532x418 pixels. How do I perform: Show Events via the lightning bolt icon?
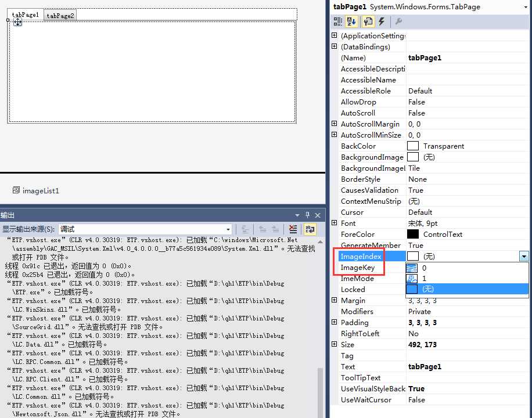(x=382, y=21)
